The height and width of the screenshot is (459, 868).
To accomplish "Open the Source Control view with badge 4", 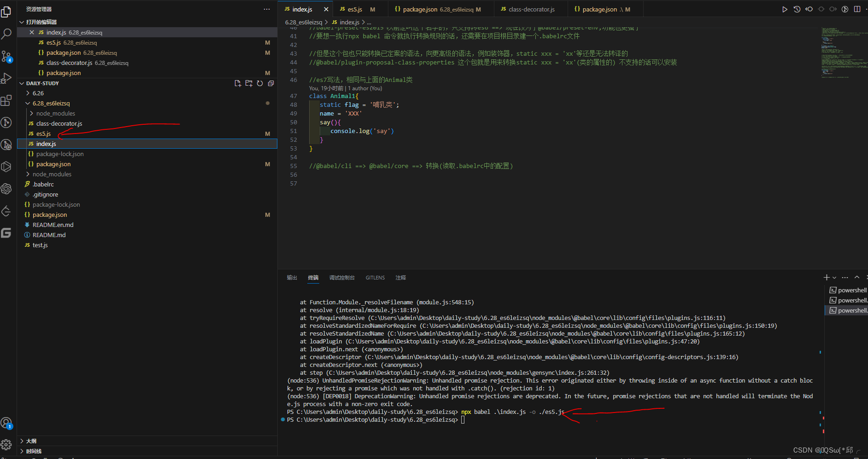I will point(6,56).
